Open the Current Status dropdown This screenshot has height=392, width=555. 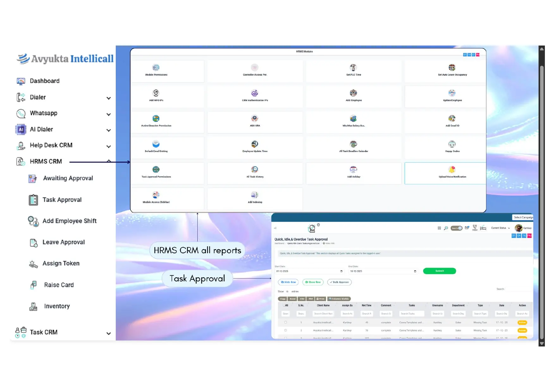click(500, 228)
